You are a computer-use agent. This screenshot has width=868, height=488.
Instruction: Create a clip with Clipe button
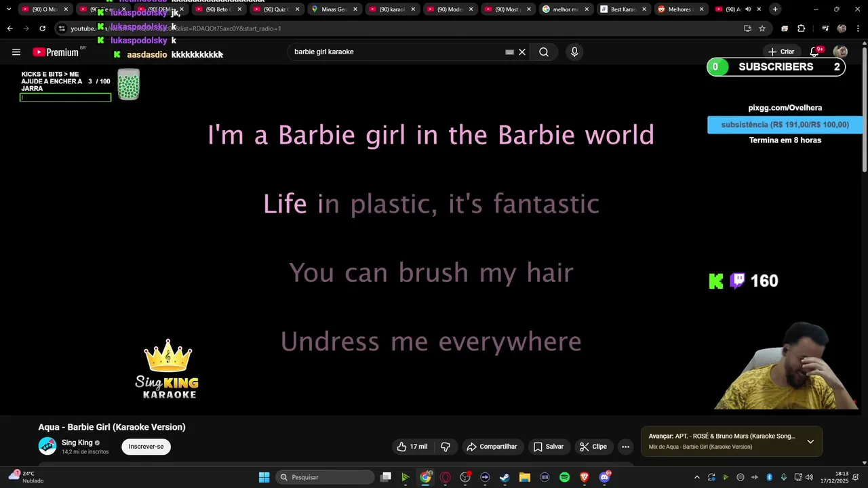click(593, 447)
